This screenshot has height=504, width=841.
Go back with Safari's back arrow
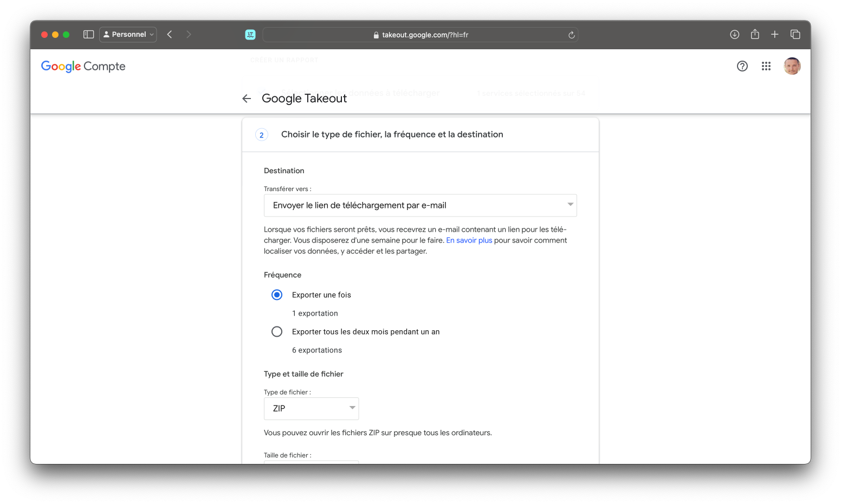coord(170,35)
